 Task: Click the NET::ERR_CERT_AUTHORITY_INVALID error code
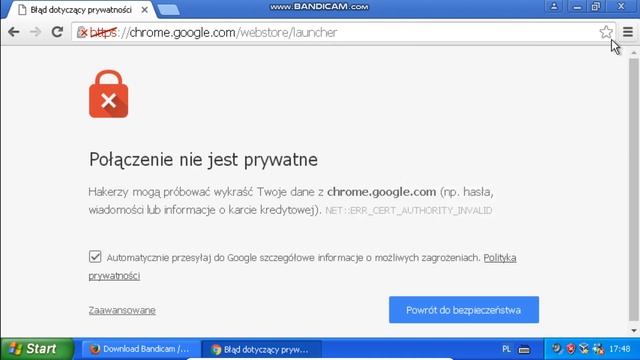click(x=409, y=211)
